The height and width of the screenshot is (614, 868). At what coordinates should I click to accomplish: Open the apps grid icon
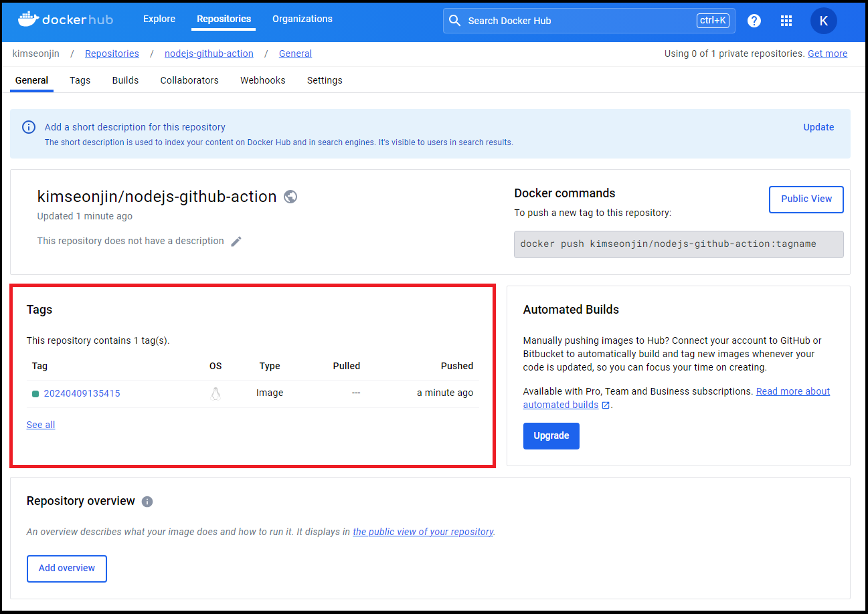tap(786, 21)
